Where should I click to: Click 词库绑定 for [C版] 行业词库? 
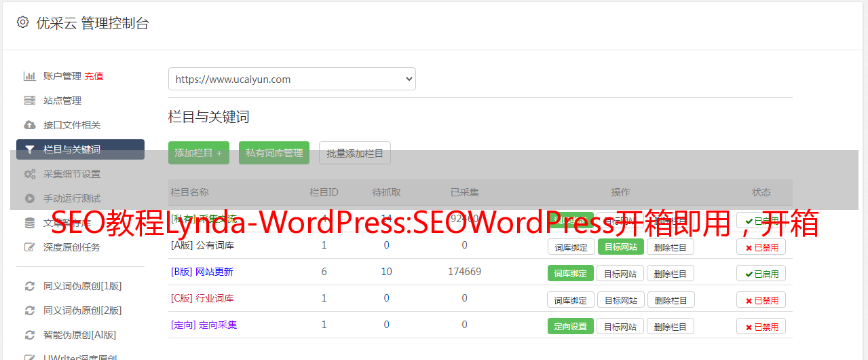(571, 300)
